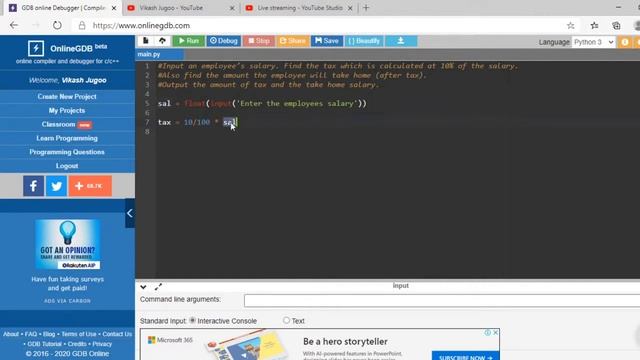Open Programming Questions in sidebar

[x=67, y=152]
